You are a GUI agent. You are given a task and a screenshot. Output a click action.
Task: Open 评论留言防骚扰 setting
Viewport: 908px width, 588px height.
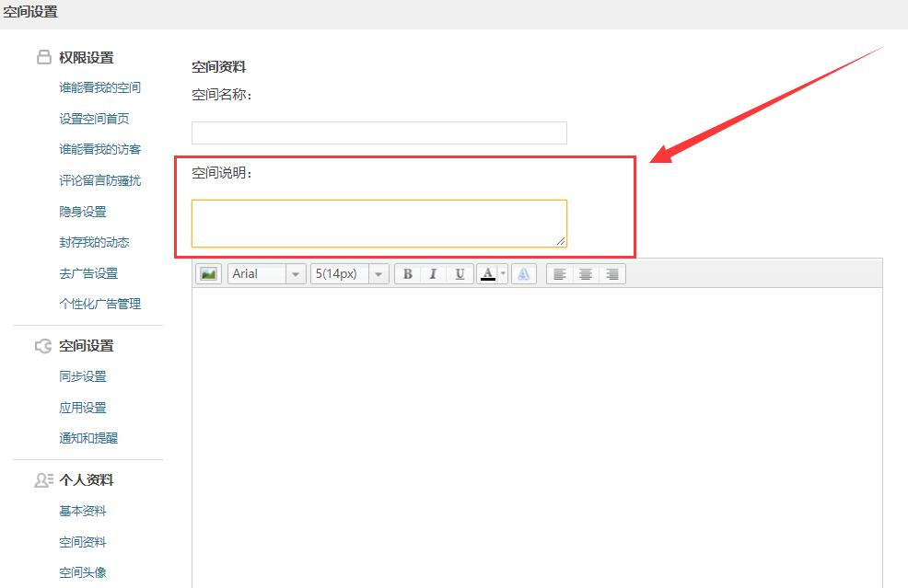tap(99, 180)
